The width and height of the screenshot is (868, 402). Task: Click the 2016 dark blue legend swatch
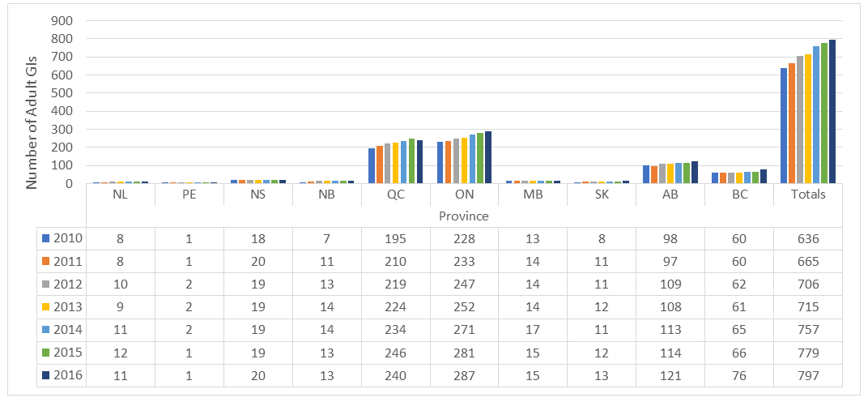(x=46, y=375)
